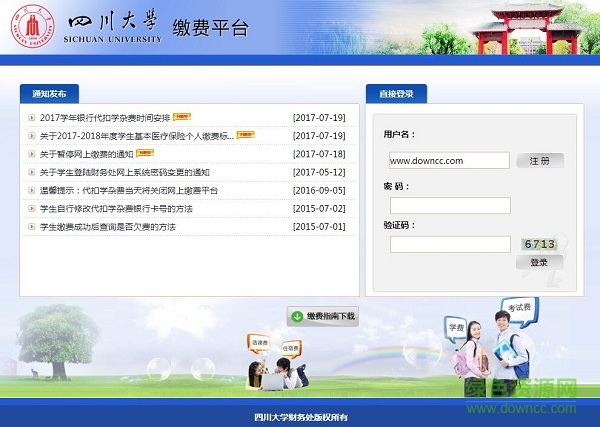
Task: Open notice 关于学生登陆财务处网上系统密码变更的通知
Action: coord(125,172)
